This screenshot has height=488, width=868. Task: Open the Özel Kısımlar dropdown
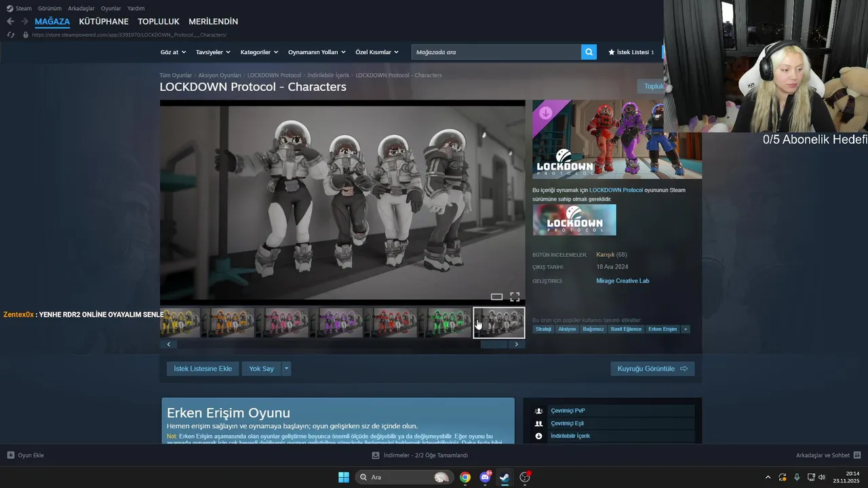(x=377, y=52)
